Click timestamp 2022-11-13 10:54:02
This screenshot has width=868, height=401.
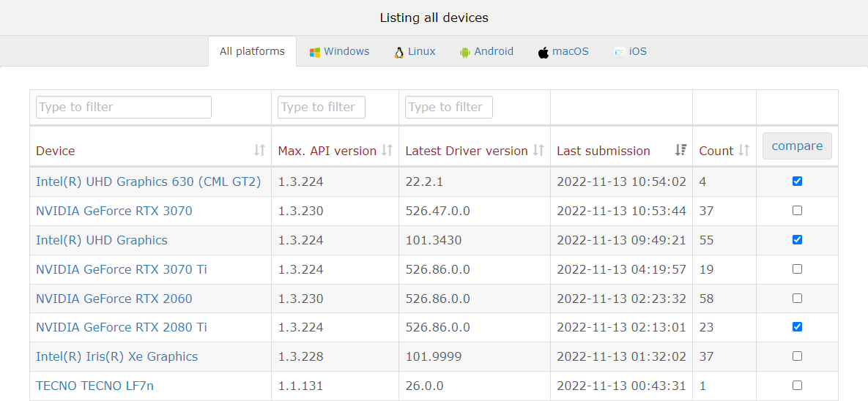621,181
